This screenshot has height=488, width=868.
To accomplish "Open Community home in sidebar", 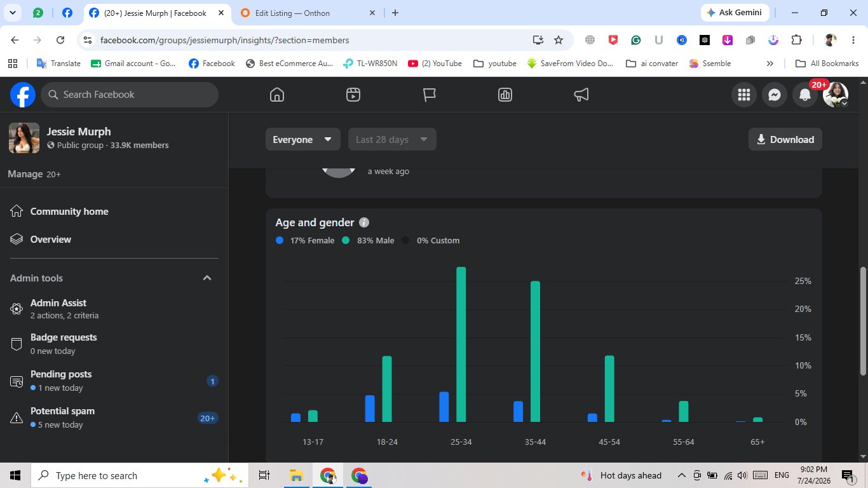I will pyautogui.click(x=114, y=212).
